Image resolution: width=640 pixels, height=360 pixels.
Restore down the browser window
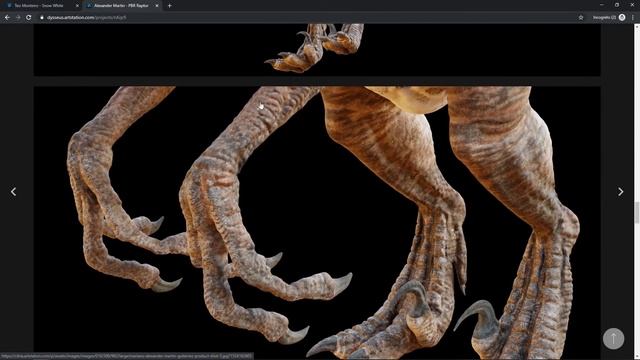617,5
